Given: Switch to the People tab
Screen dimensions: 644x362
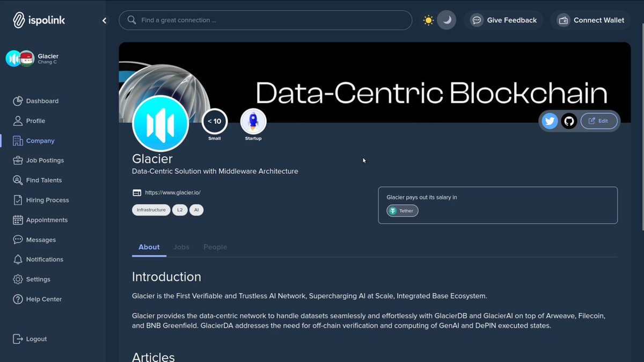Looking at the screenshot, I should [215, 247].
